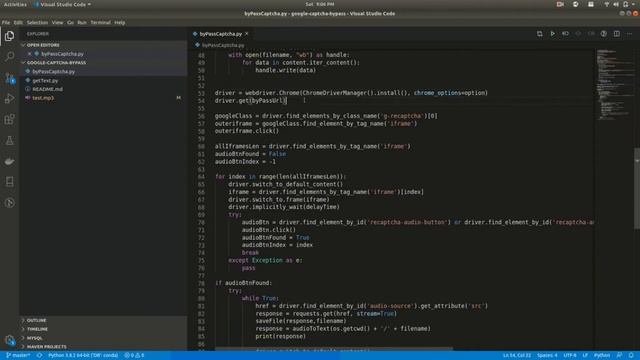Open the Extensions view

9,119
